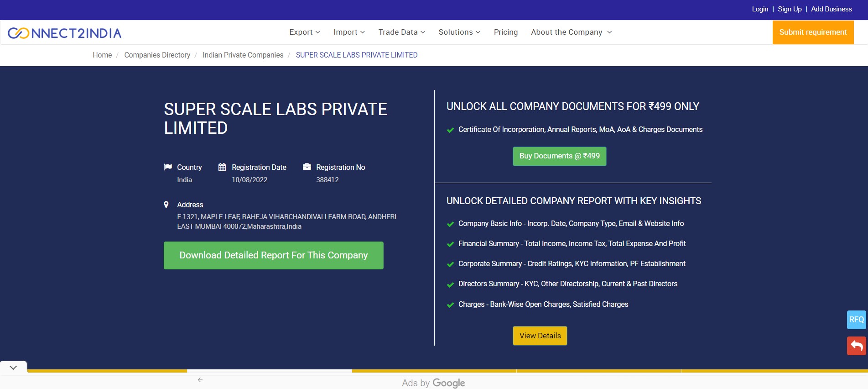Click the Registration No briefcase icon

pos(307,167)
